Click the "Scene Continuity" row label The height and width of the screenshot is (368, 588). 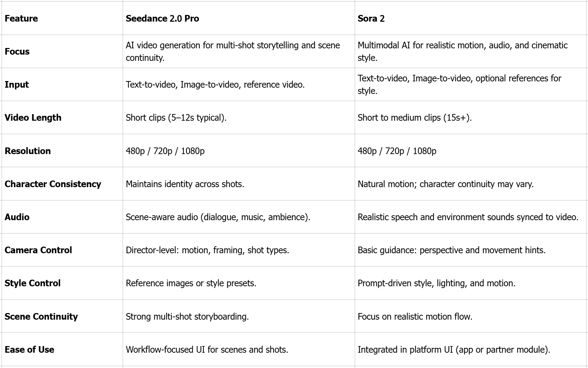(x=41, y=317)
